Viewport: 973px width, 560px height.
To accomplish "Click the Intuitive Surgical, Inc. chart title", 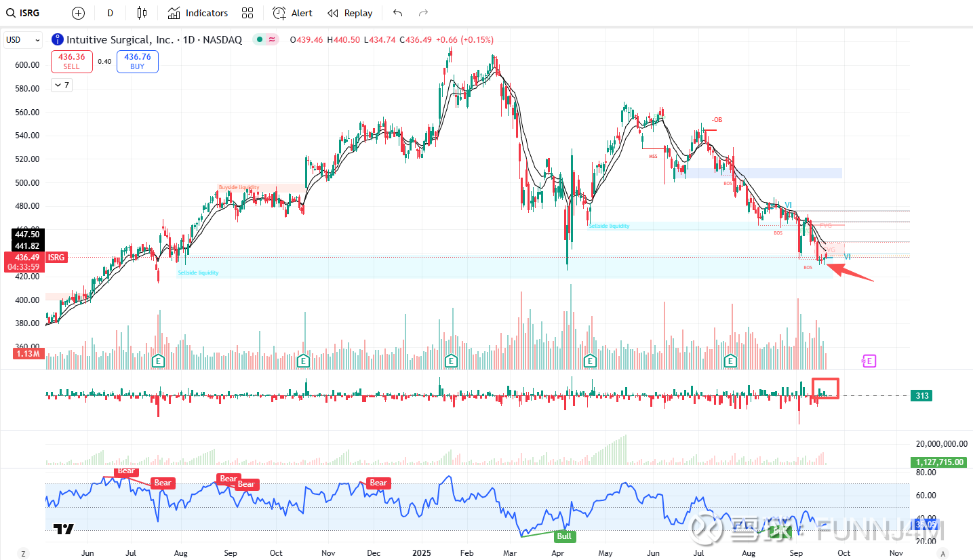I will [153, 40].
